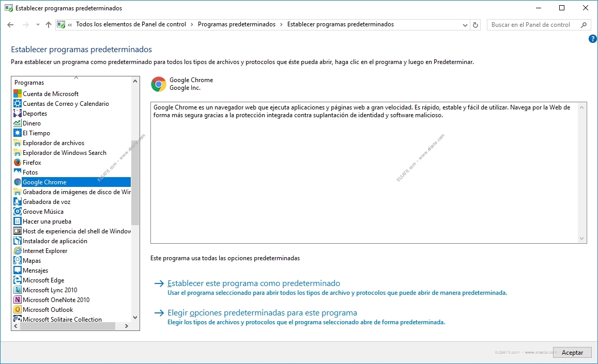Screen dimensions: 598x364
Task: Click the Fotos program icon
Action: 18,172
